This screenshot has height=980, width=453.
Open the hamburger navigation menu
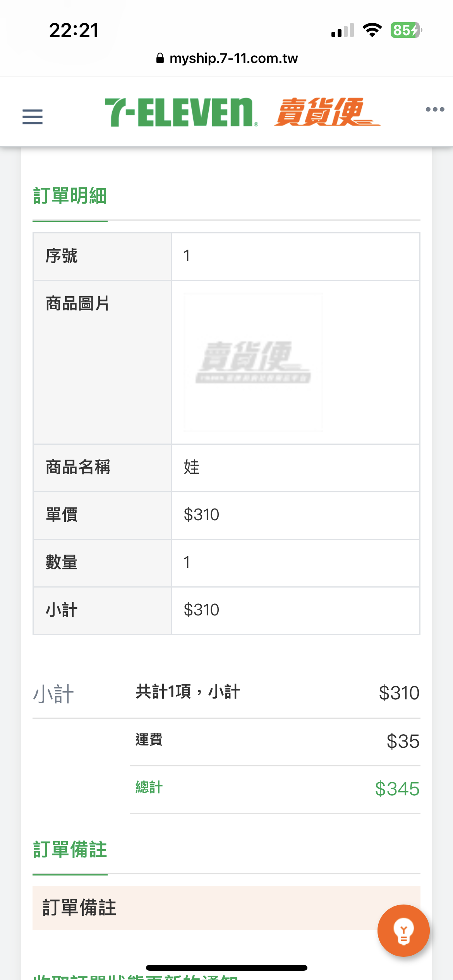(x=33, y=117)
